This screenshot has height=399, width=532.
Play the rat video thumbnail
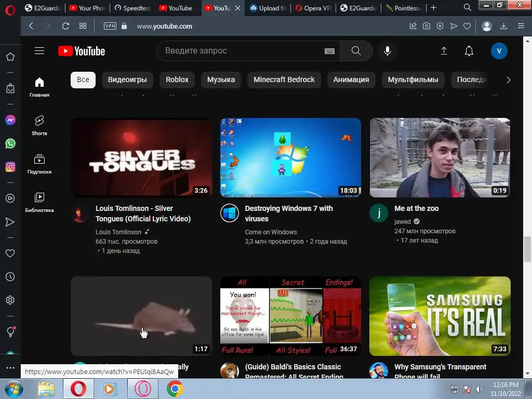click(x=141, y=316)
